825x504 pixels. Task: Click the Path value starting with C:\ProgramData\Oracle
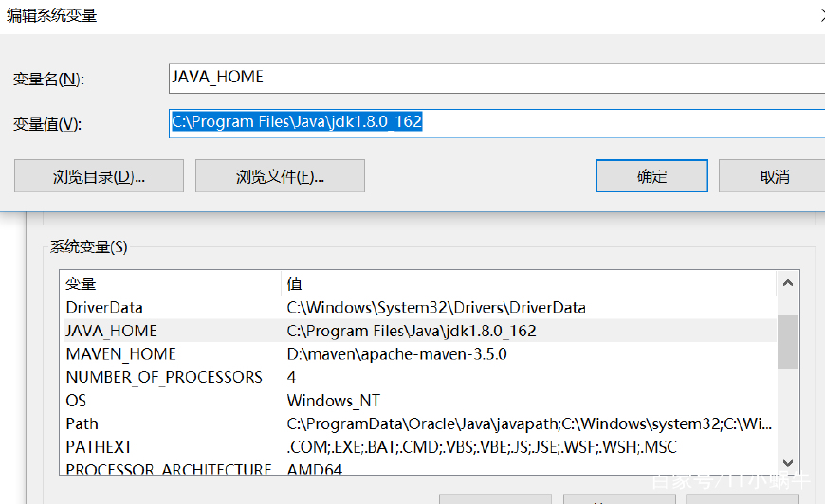pyautogui.click(x=529, y=423)
